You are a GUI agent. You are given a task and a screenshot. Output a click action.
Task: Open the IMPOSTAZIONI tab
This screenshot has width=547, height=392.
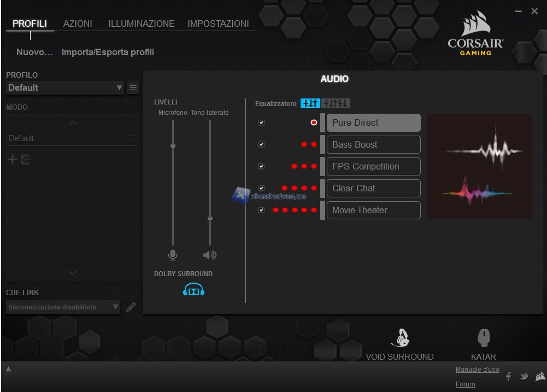pos(218,24)
